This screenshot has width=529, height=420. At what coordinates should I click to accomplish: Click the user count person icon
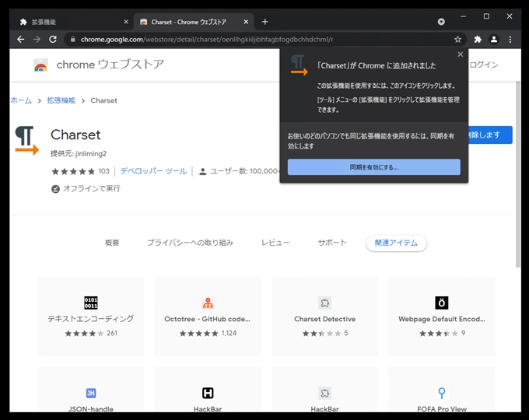pyautogui.click(x=202, y=171)
